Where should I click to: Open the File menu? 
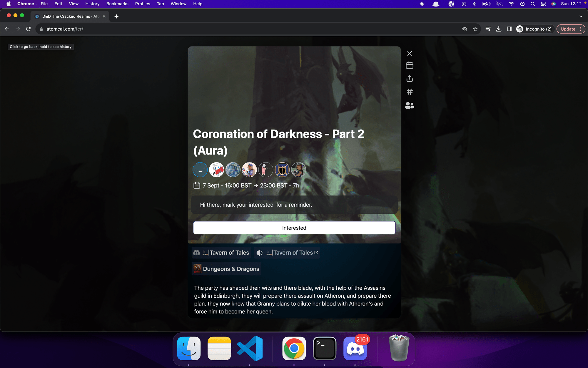[x=44, y=4]
